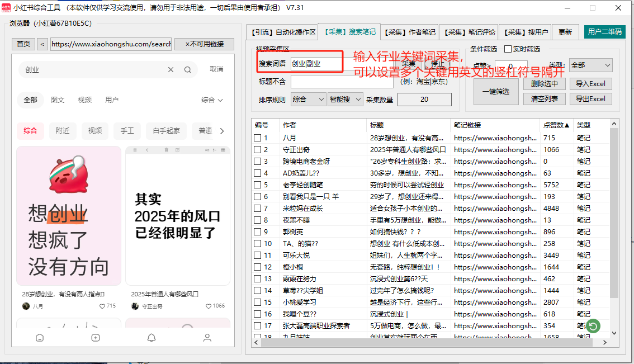Open the profile person icon
The height and width of the screenshot is (364, 634).
point(207,338)
